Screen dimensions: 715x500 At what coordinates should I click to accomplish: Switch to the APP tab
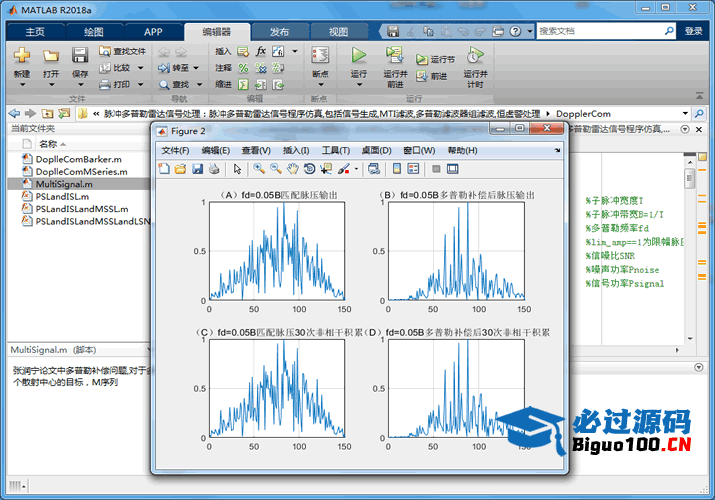click(153, 32)
